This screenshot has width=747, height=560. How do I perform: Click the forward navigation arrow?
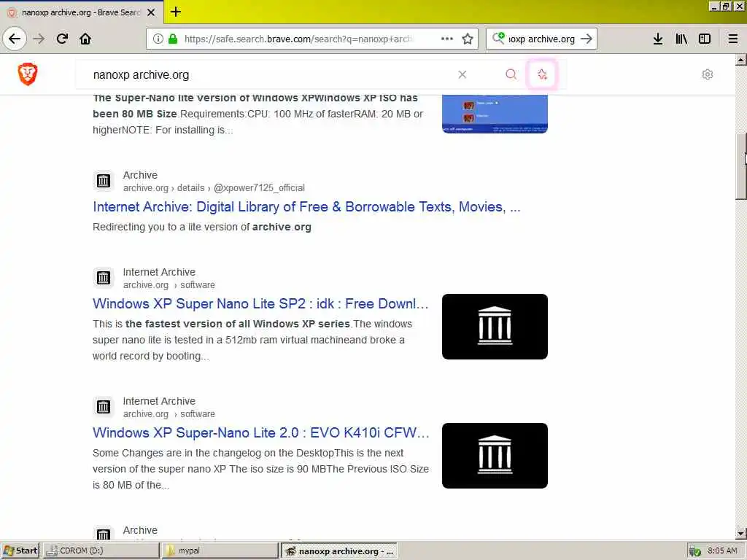39,39
